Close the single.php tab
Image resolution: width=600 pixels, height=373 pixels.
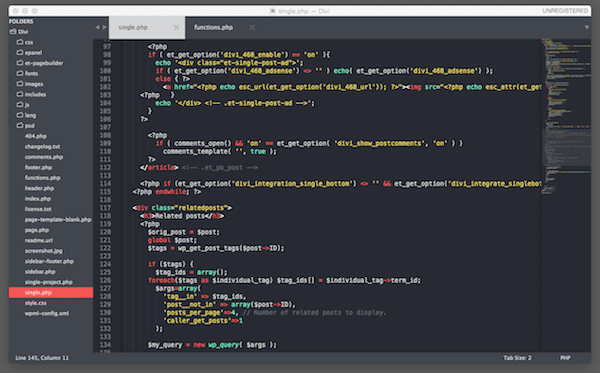click(176, 27)
